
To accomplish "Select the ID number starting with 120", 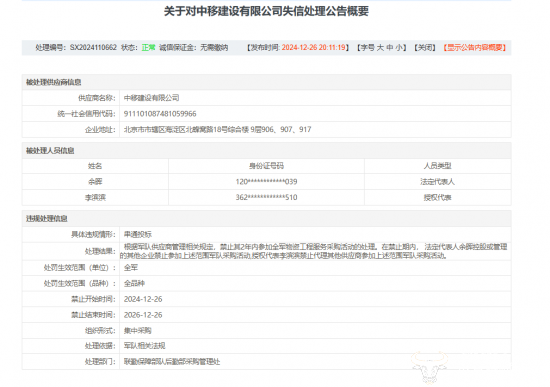I will tap(266, 182).
